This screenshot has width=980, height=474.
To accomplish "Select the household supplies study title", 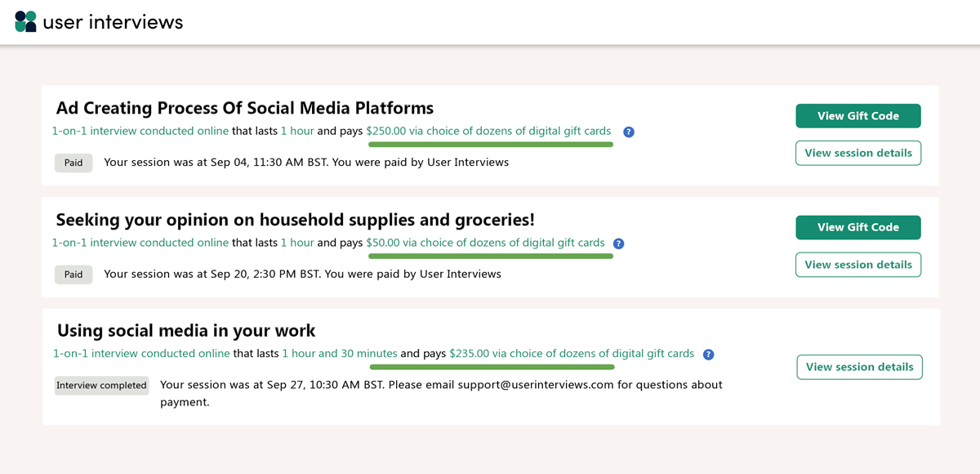I will tap(295, 219).
